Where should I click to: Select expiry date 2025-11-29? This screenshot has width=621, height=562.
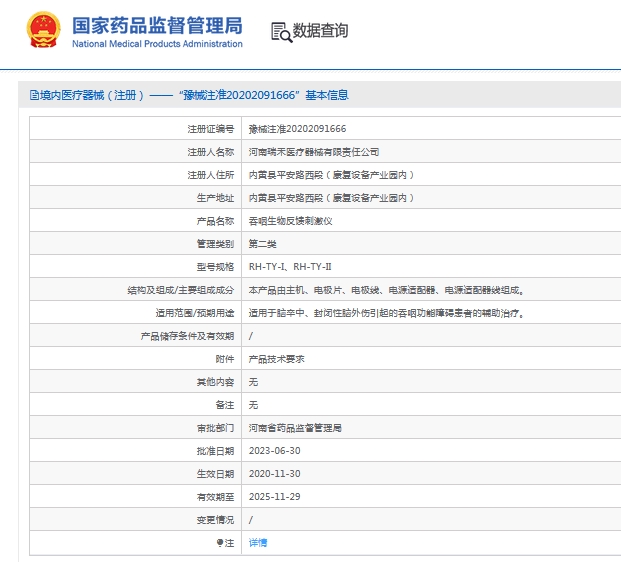click(x=274, y=497)
